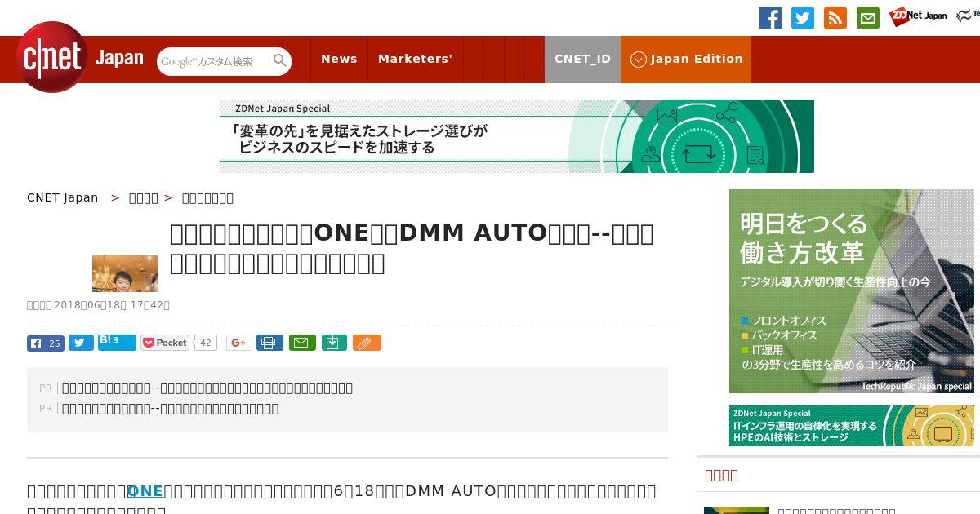Image resolution: width=980 pixels, height=514 pixels.
Task: Open the work-style reform sidebar ad
Action: 852,291
